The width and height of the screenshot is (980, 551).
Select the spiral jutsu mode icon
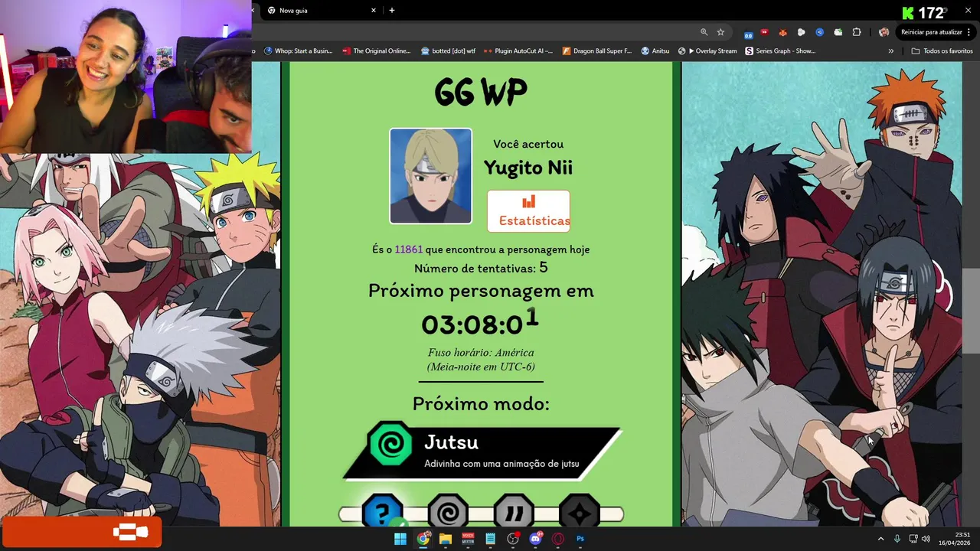[x=448, y=513]
